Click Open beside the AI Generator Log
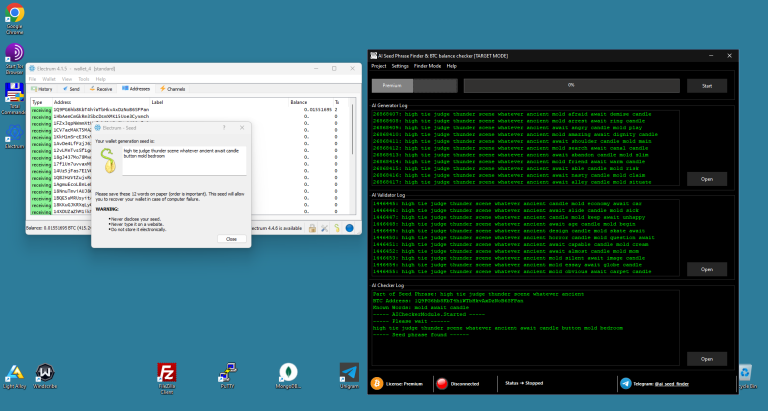Screen dimensions: 768x411 point(706,179)
